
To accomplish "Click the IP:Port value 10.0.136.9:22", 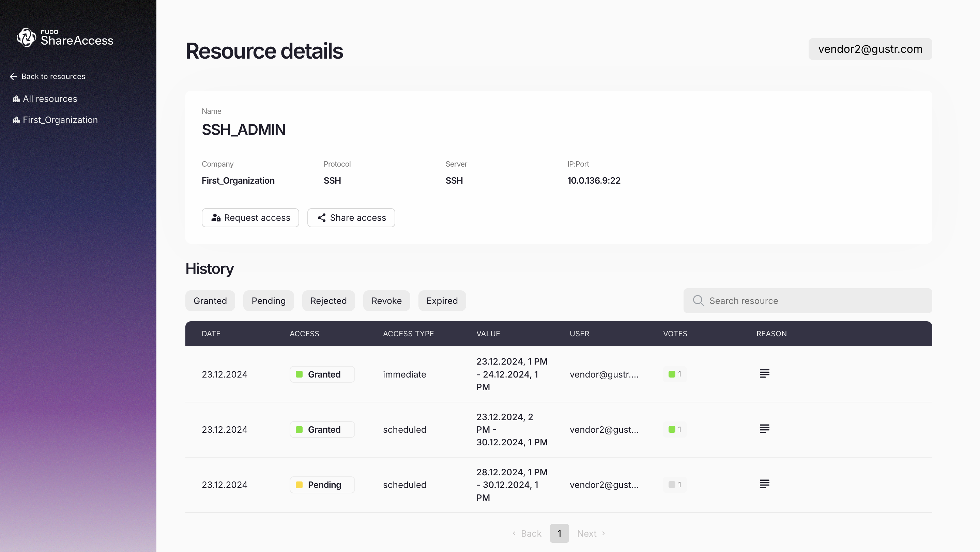I will click(594, 180).
